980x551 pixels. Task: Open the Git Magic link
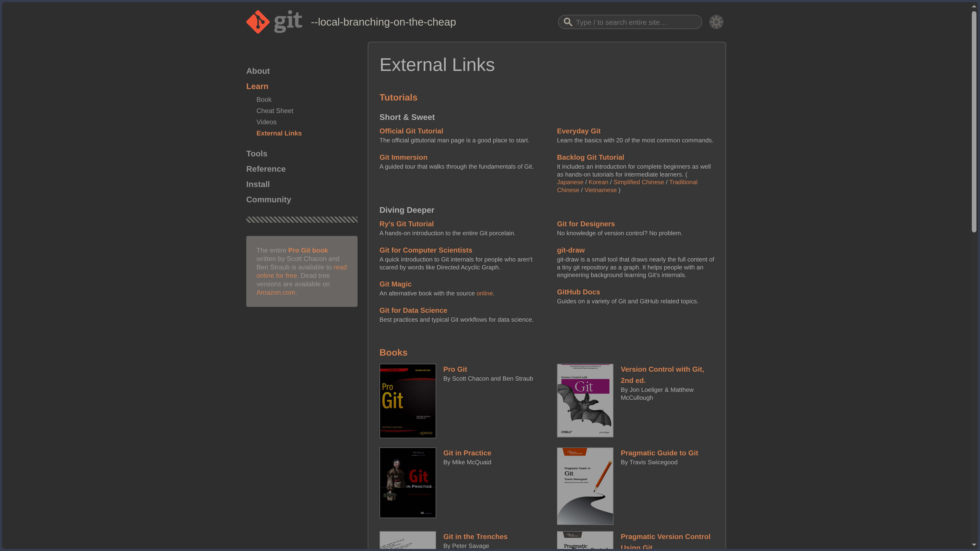tap(395, 284)
